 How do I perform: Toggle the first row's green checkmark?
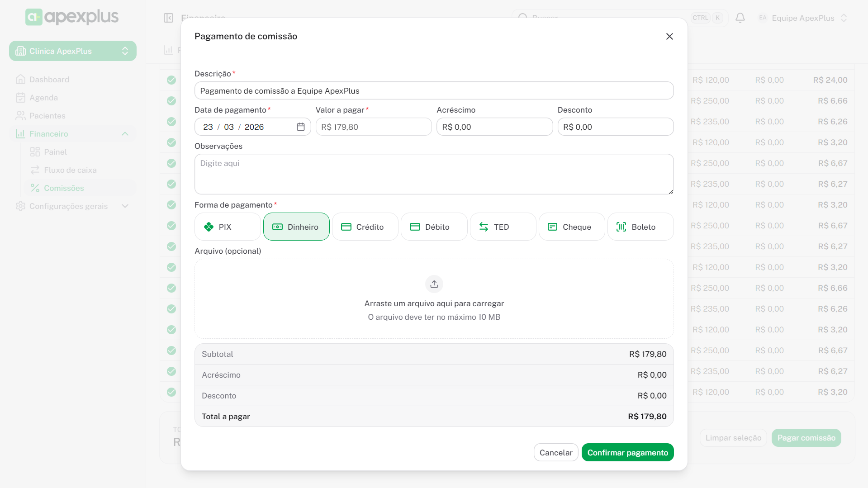[171, 80]
